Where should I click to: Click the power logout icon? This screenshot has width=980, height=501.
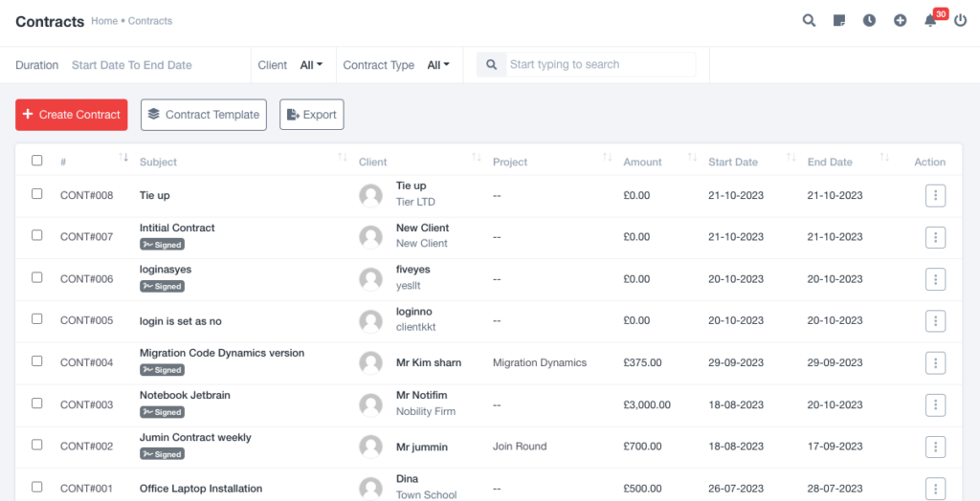(x=961, y=21)
